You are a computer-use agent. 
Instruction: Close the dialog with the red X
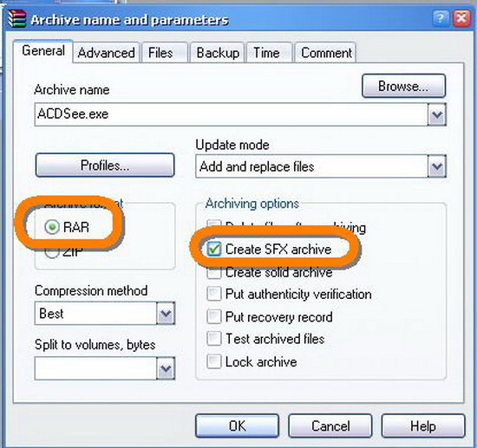click(461, 18)
